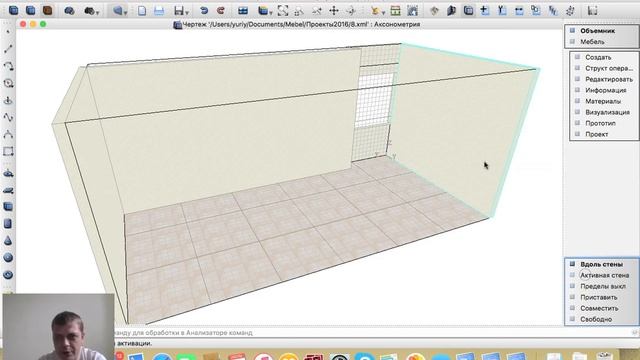Create a new document with blank page icon
Image resolution: width=640 pixels, height=360 pixels.
(x=142, y=11)
